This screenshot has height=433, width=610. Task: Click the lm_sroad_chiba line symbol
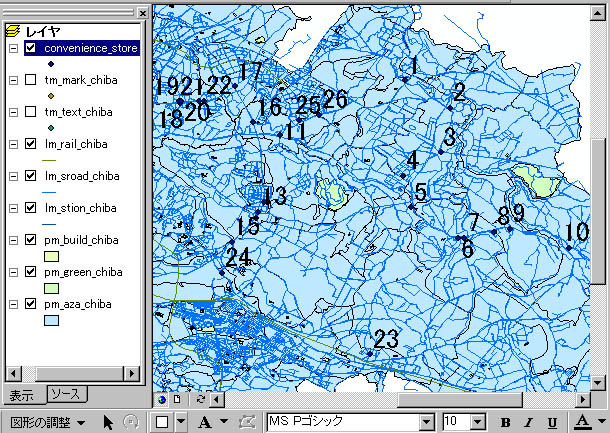click(x=49, y=192)
